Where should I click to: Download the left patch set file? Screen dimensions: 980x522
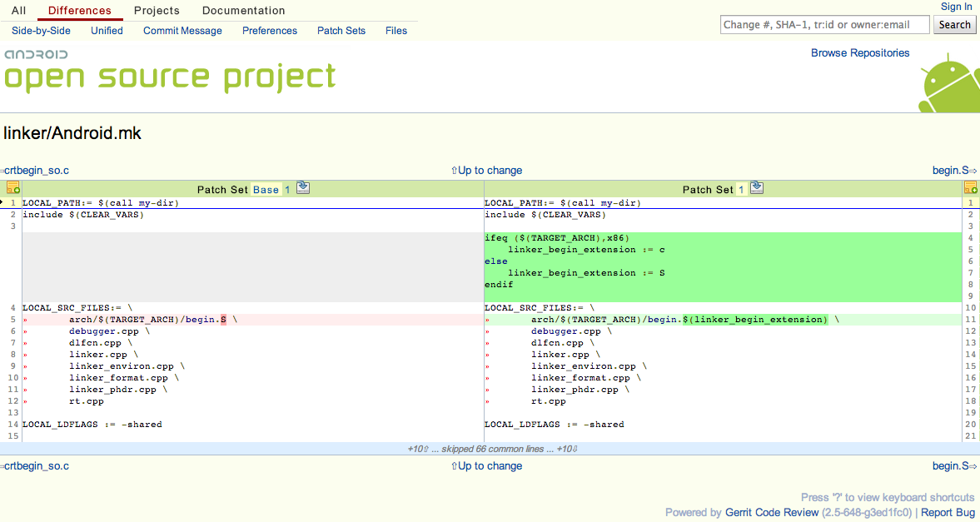pyautogui.click(x=303, y=188)
